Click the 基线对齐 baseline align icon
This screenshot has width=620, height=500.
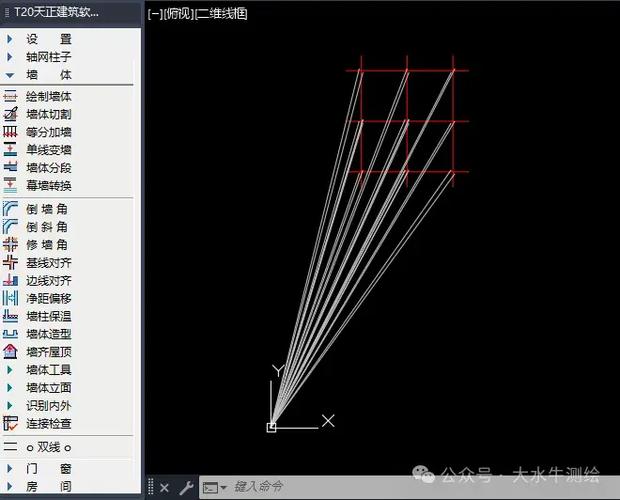[10, 262]
